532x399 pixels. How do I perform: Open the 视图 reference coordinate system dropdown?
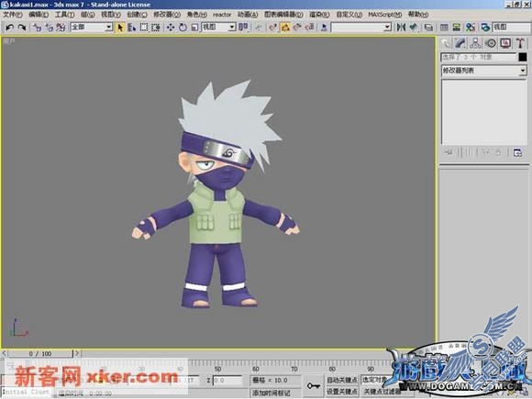coord(232,28)
